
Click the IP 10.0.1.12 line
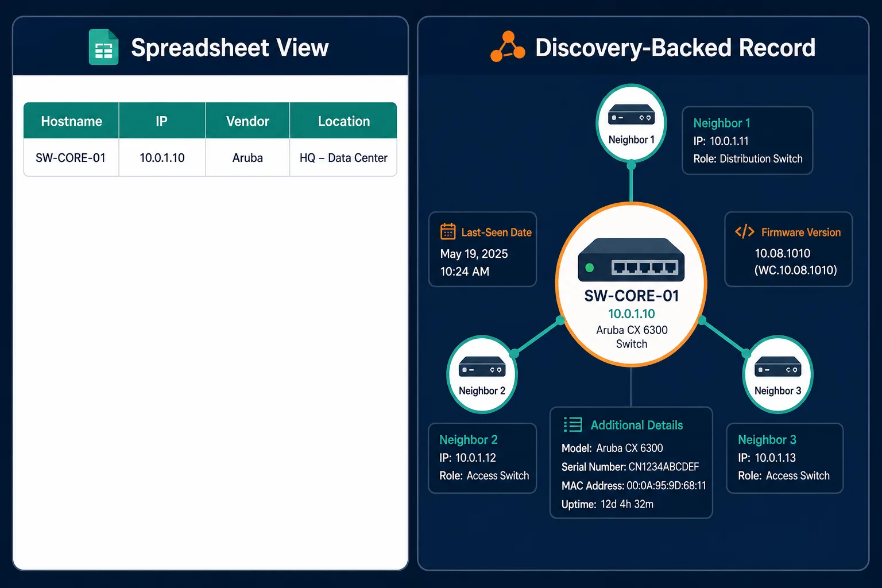[x=467, y=458]
